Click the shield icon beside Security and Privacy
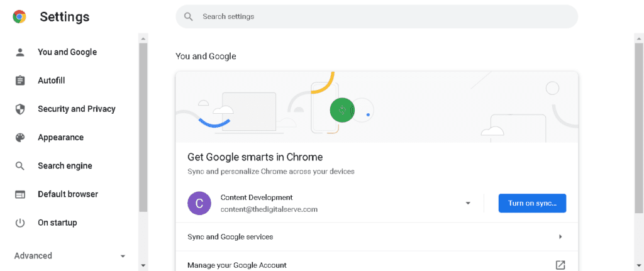The width and height of the screenshot is (644, 271). tap(19, 109)
